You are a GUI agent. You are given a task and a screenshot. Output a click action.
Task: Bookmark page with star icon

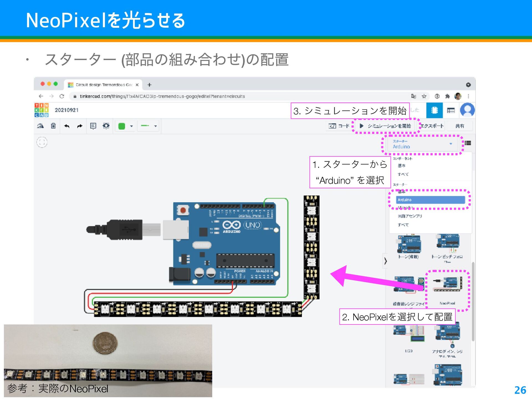424,96
